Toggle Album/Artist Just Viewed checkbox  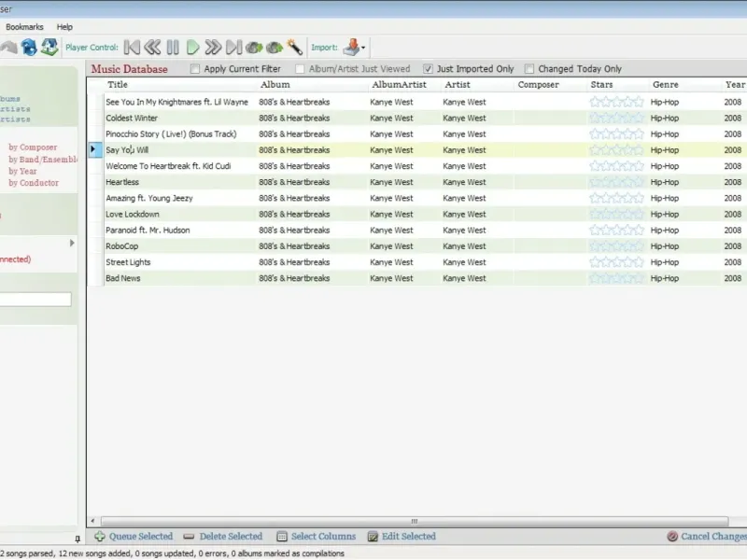coord(300,69)
